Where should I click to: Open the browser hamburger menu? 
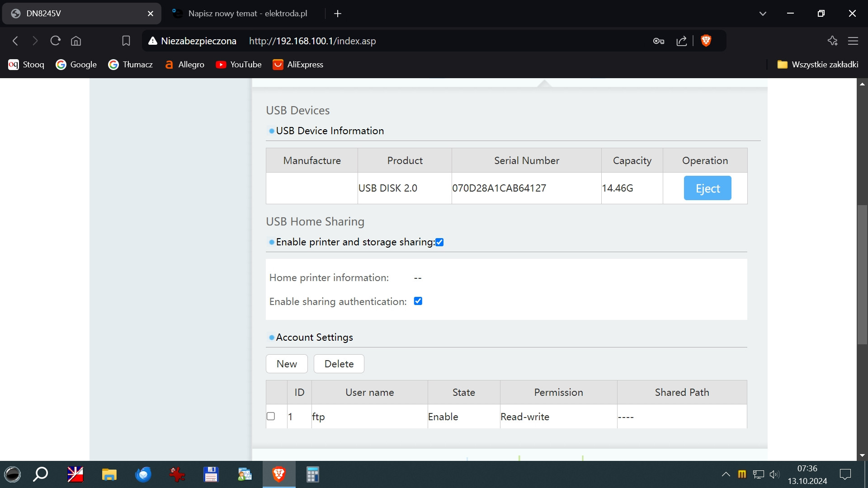(x=853, y=41)
